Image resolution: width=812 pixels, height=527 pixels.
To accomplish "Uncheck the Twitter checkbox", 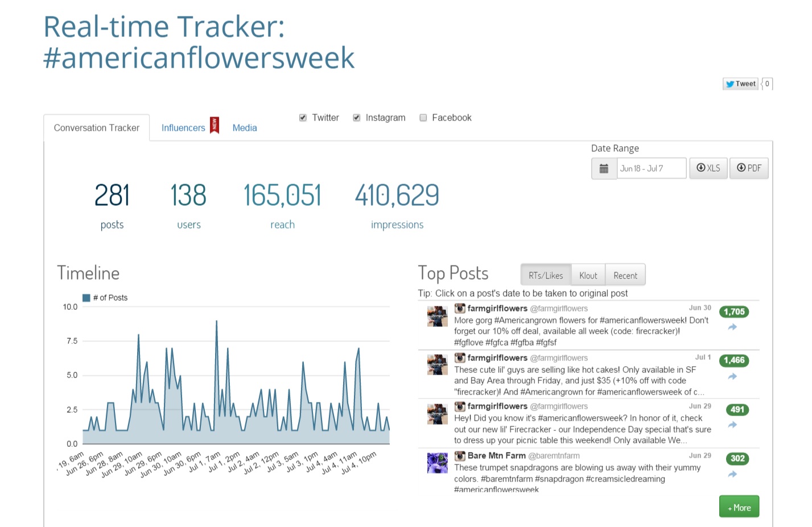I will click(303, 118).
